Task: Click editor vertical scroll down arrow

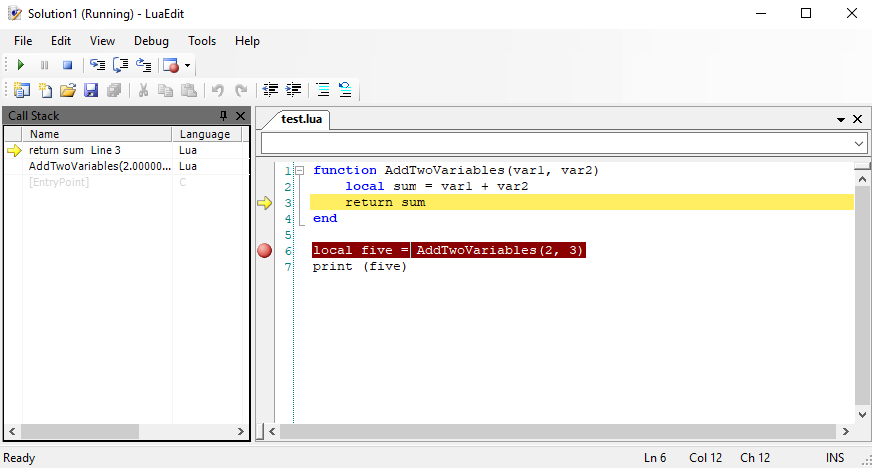Action: coord(862,415)
